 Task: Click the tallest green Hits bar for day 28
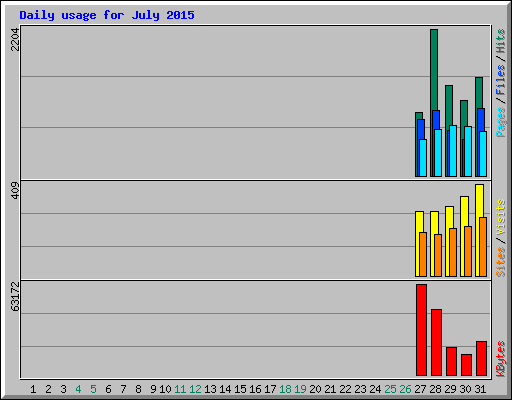434,70
